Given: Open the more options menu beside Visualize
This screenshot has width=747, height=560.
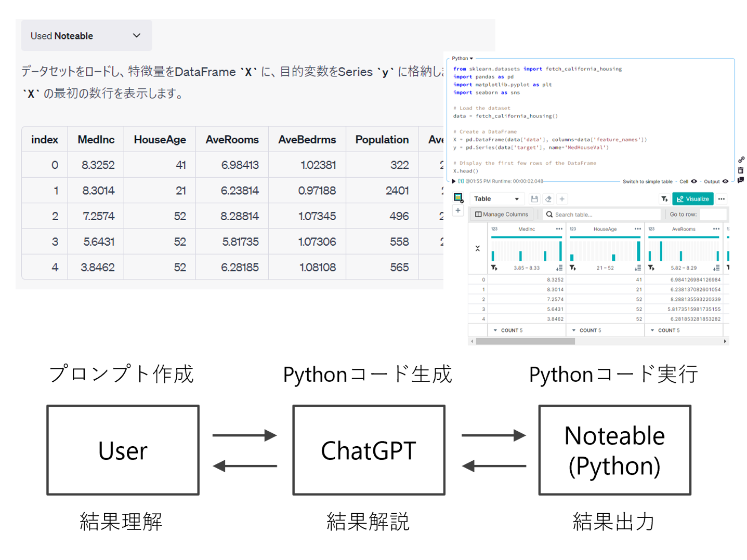Looking at the screenshot, I should pos(721,199).
